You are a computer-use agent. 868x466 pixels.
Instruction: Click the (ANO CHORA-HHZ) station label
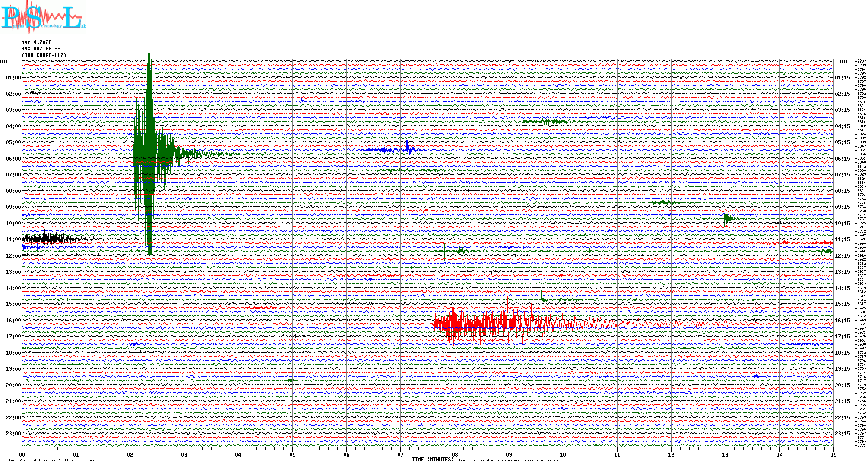coord(44,55)
